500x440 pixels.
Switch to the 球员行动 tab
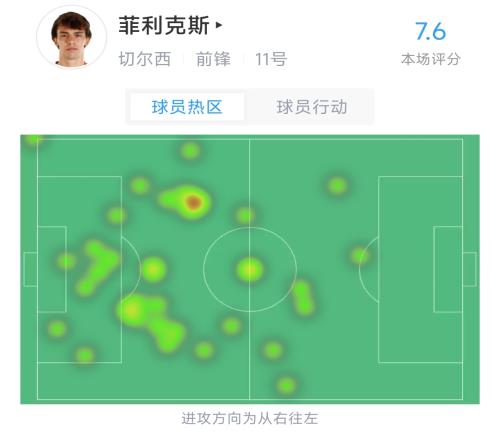[312, 107]
